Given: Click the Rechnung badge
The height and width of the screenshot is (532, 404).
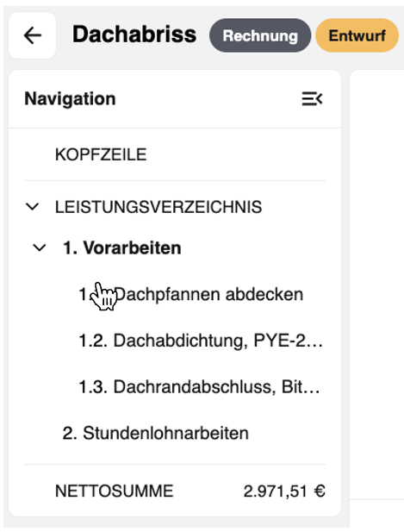Looking at the screenshot, I should click(260, 35).
